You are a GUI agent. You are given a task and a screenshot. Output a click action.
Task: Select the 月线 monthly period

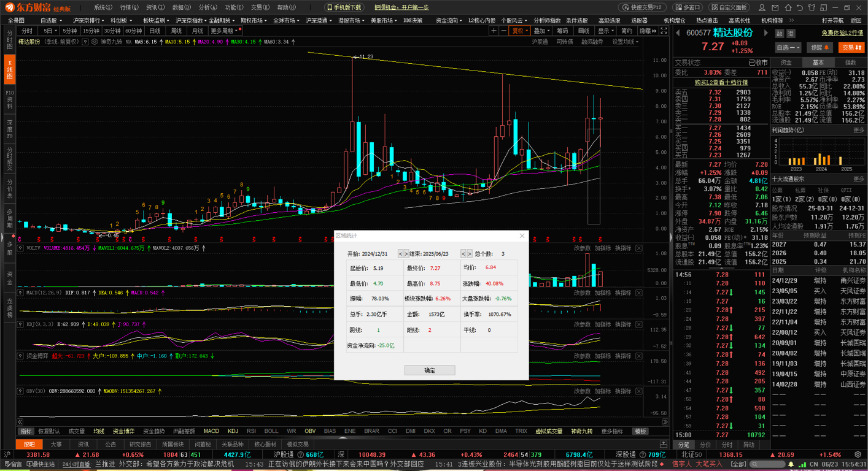tap(198, 31)
